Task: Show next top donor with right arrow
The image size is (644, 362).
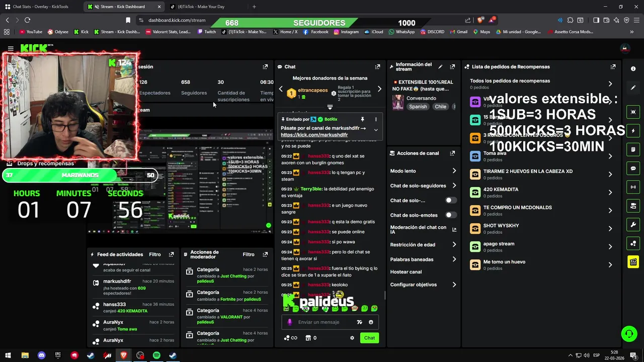Action: click(379, 89)
